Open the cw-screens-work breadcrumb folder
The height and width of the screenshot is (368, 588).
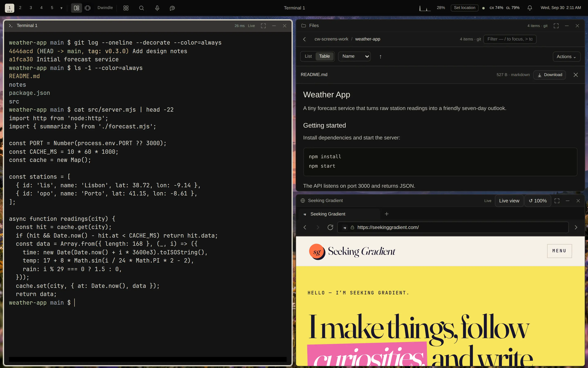[x=331, y=39]
